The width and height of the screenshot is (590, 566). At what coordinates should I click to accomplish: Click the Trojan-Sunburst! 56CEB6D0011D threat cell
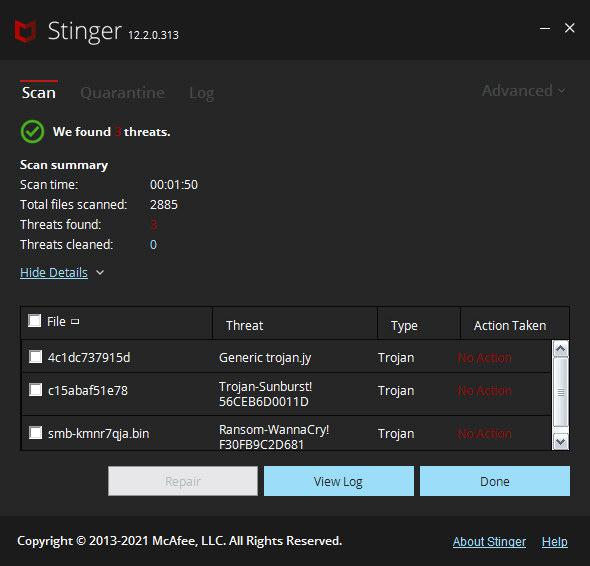click(x=265, y=394)
